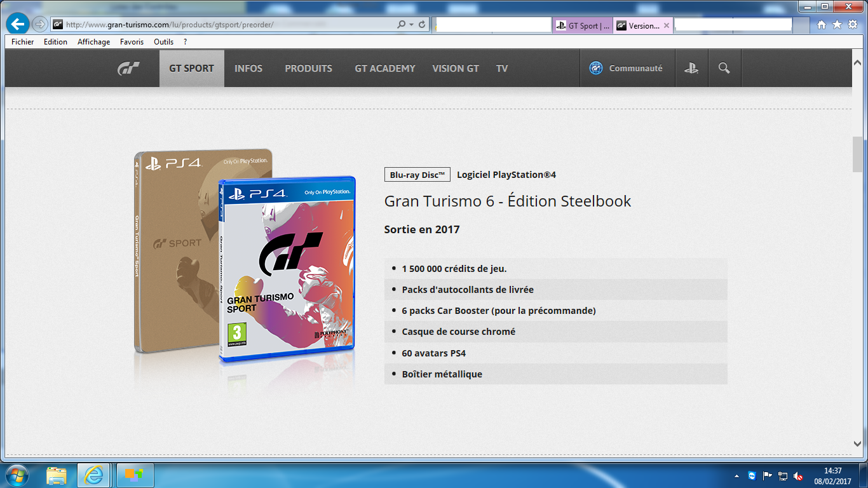Viewport: 868px width, 488px height.
Task: Open the Edition menu
Action: (x=55, y=42)
